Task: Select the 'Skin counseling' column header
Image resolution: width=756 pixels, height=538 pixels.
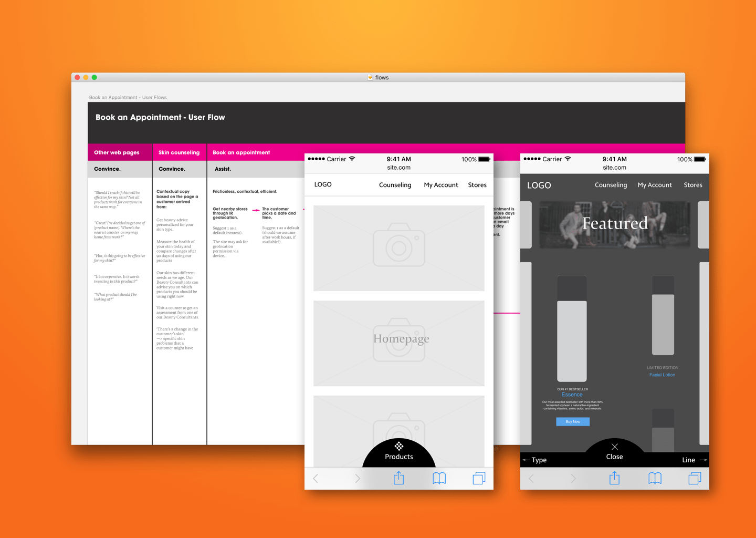Action: click(180, 152)
